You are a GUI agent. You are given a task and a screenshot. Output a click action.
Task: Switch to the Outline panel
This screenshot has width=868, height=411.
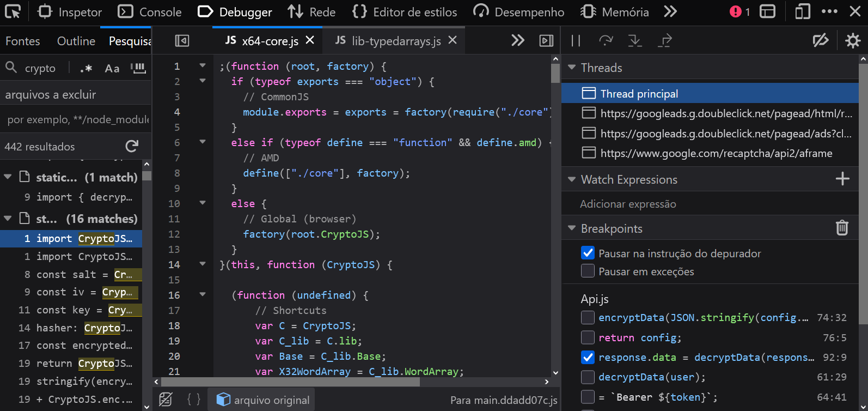tap(76, 41)
